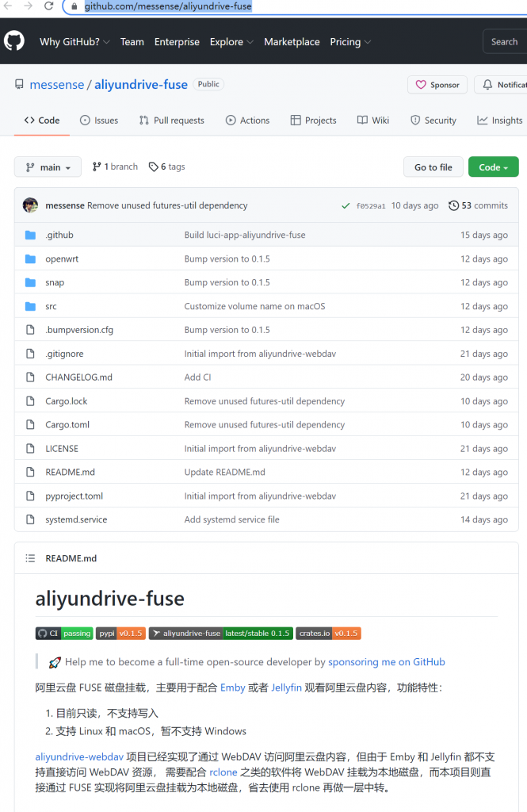Switch to the Insights tab
This screenshot has width=527, height=812.
(499, 121)
